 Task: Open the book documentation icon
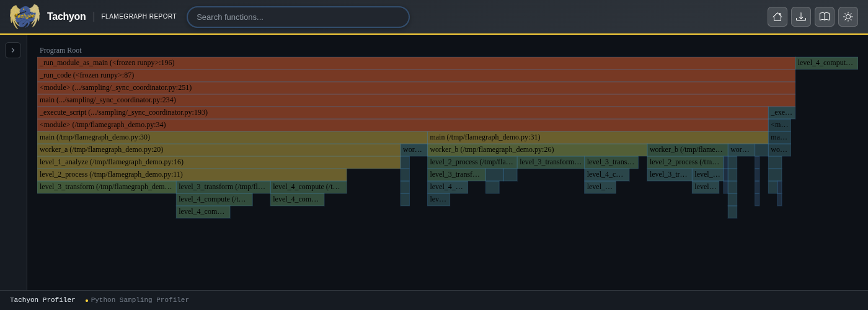pos(825,17)
